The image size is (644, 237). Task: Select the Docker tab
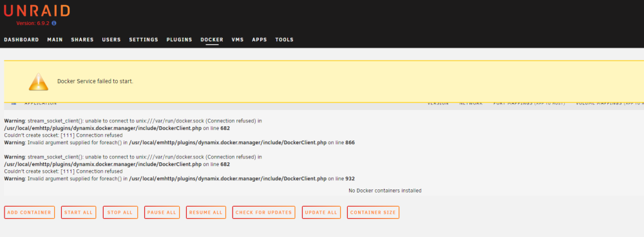pos(212,40)
